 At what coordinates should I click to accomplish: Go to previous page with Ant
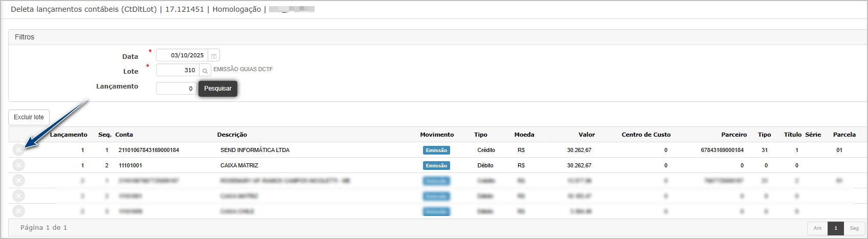817,228
